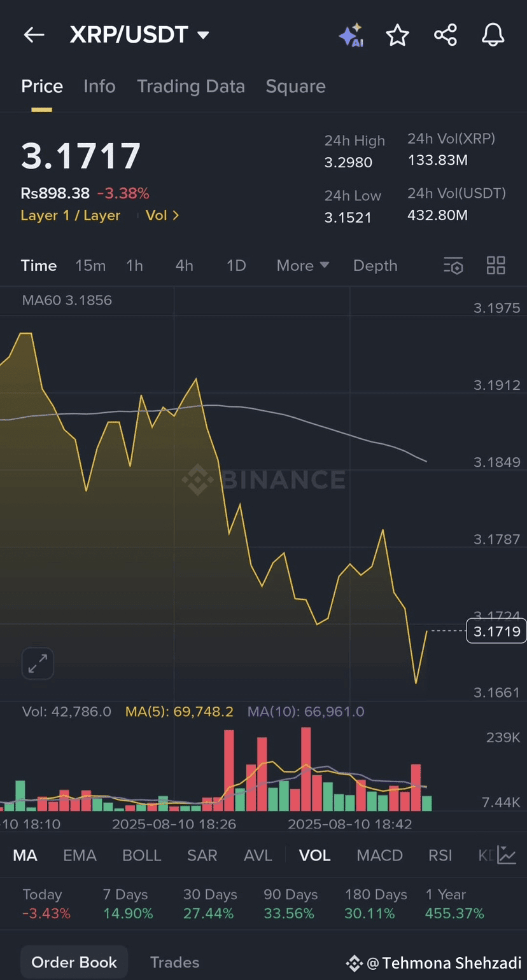Open chart settings icon beside Depth
527x980 pixels.
[x=453, y=266]
